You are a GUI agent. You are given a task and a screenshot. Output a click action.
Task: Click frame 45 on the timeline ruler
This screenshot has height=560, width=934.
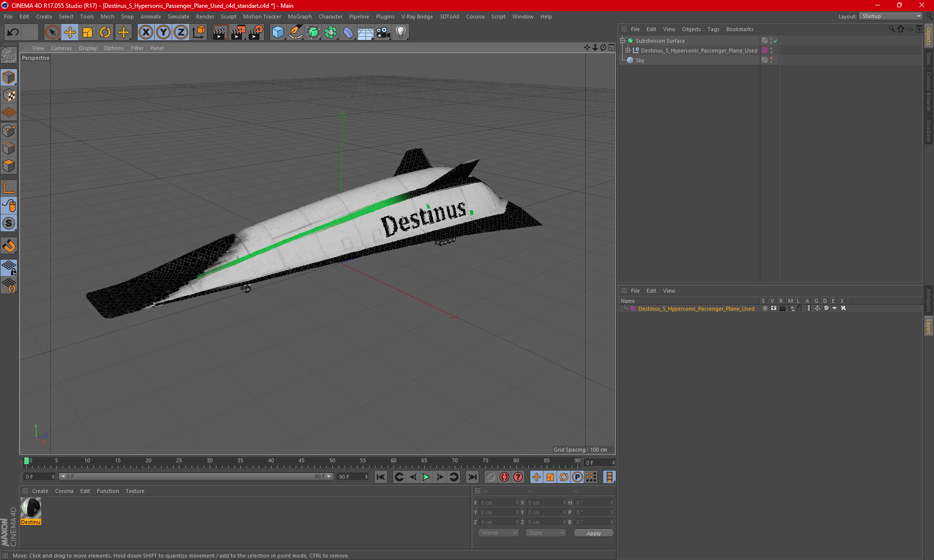click(302, 461)
